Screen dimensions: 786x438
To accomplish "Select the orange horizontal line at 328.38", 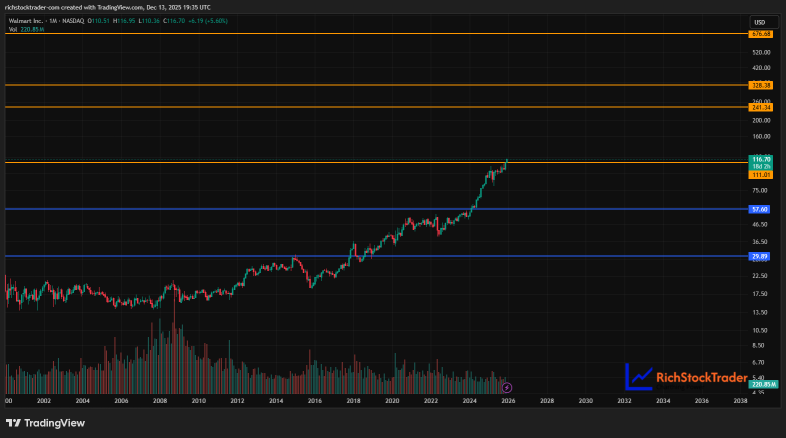I will click(x=376, y=85).
